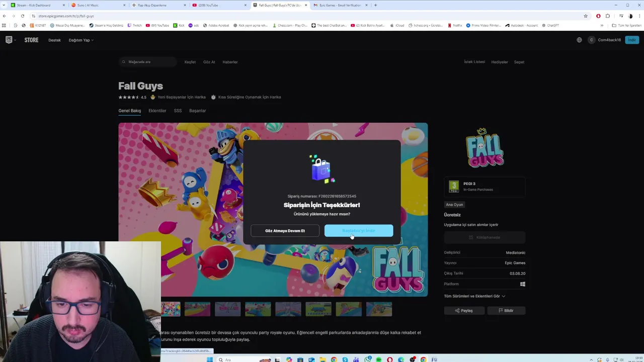Image resolution: width=644 pixels, height=362 pixels.
Task: Click the PEGI 3 rating badge
Action: pos(454,187)
